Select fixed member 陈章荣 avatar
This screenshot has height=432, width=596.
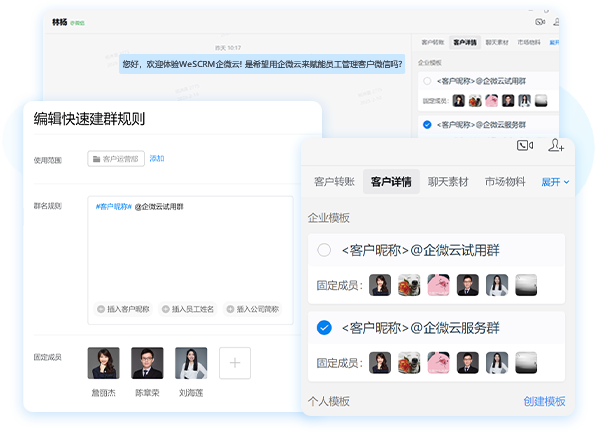pyautogui.click(x=147, y=363)
